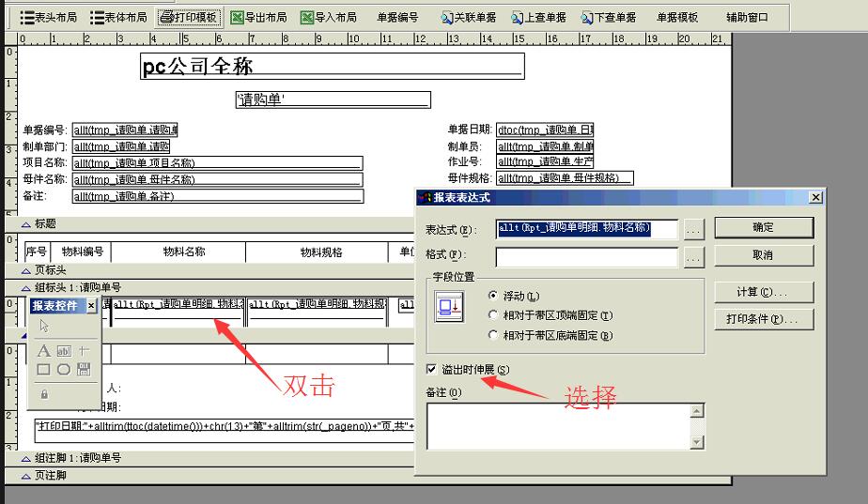Select the label text 'A' tool
The image size is (868, 504).
click(43, 351)
